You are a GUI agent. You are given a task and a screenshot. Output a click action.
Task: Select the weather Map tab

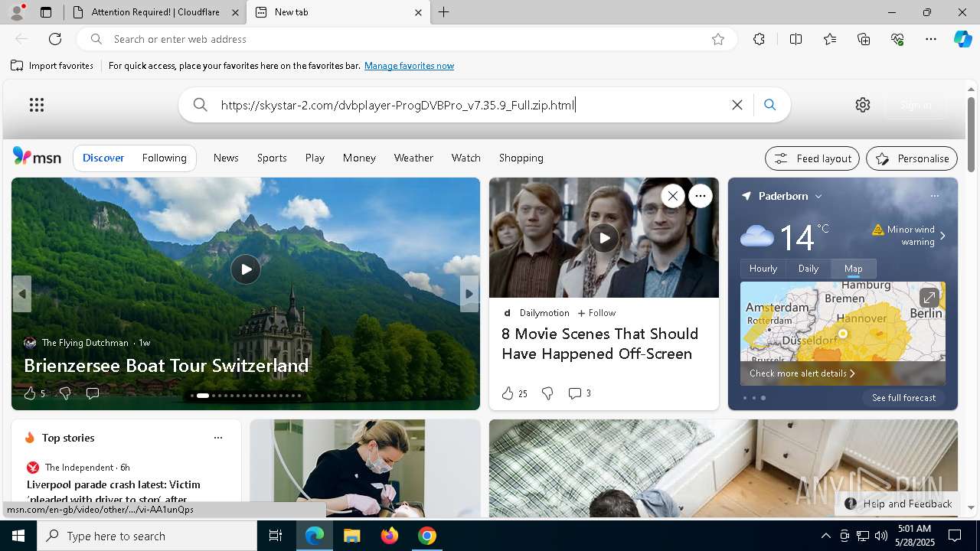[x=854, y=269]
